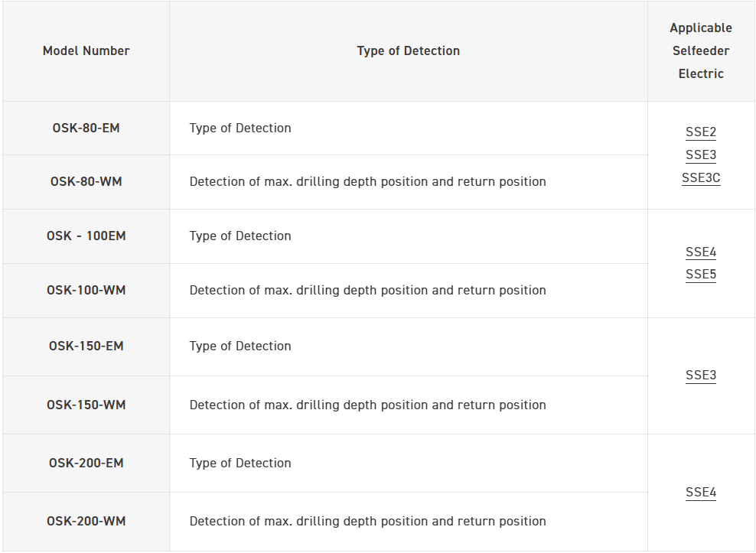Click the Type of Detection column header
Viewport: 756px width, 553px height.
[408, 51]
